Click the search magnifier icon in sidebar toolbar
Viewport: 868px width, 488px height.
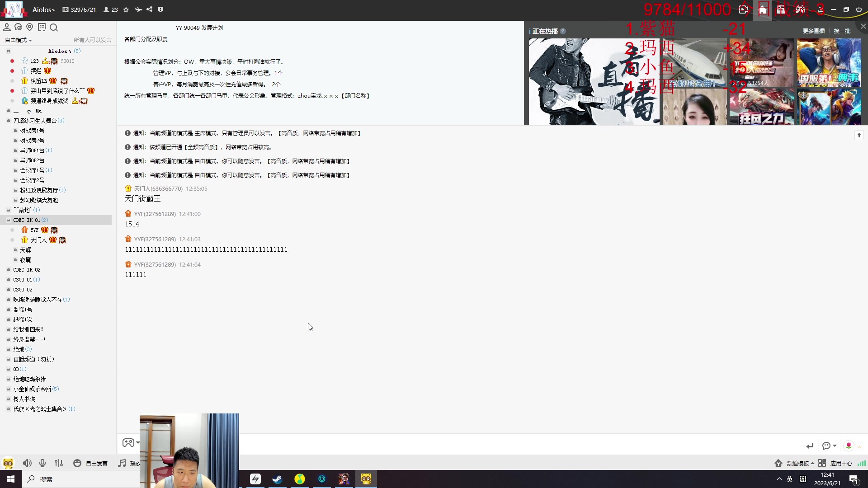54,28
